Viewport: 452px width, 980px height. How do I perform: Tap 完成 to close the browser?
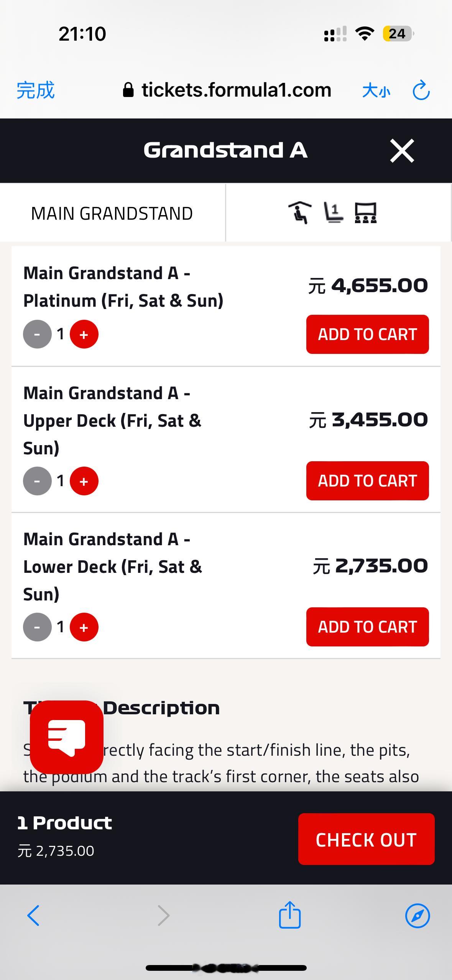pos(36,90)
